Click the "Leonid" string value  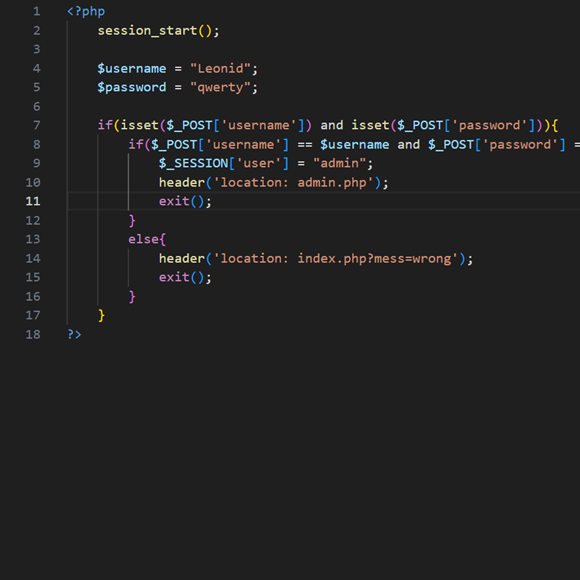click(220, 68)
